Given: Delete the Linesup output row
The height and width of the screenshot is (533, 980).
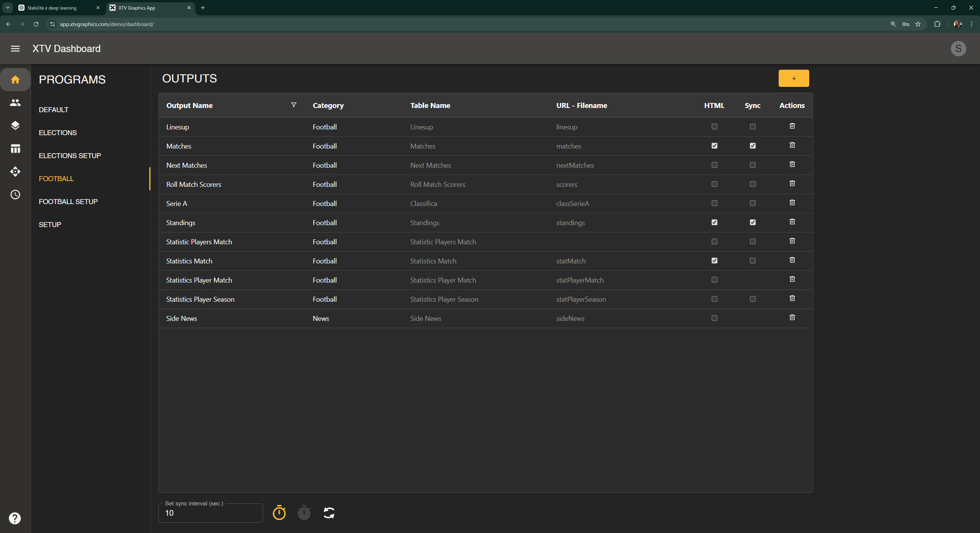Looking at the screenshot, I should click(x=792, y=126).
